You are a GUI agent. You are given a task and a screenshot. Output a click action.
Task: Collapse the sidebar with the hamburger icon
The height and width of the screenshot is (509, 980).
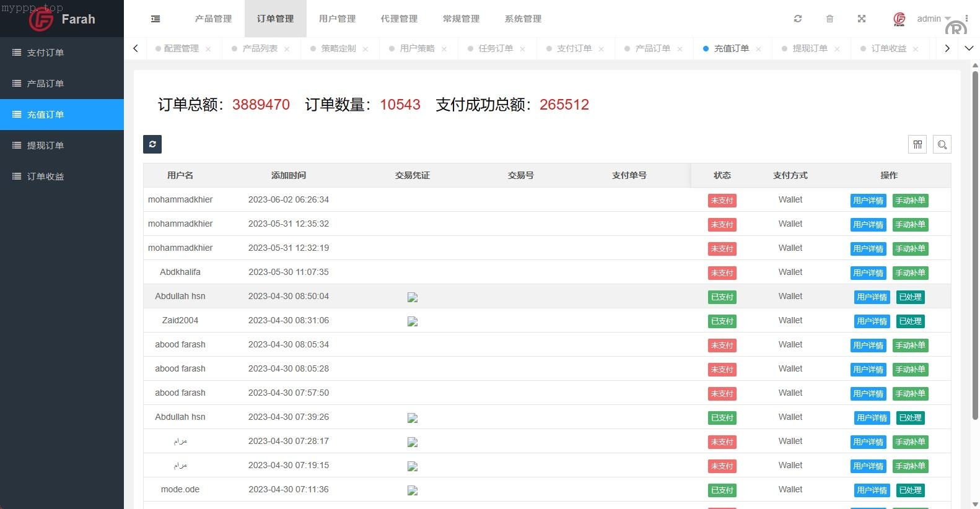tap(155, 19)
